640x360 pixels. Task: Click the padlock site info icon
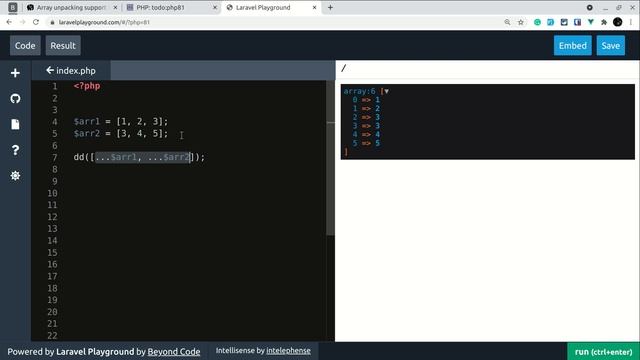(52, 22)
